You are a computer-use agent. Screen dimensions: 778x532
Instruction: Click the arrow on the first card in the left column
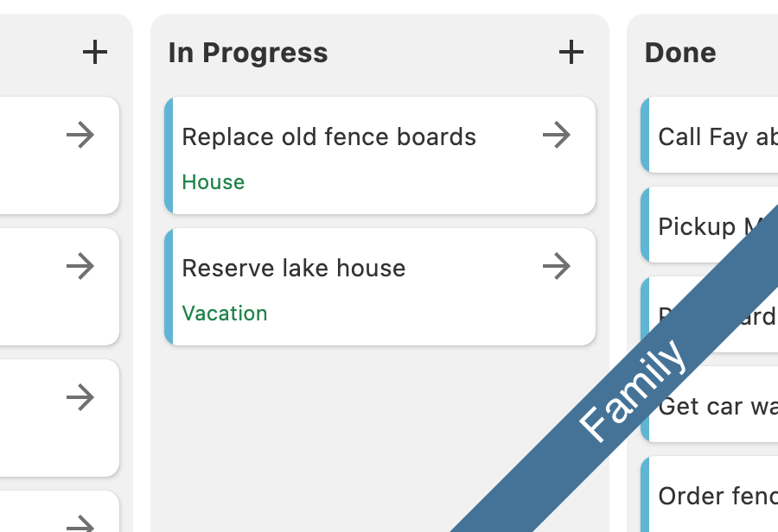82,135
